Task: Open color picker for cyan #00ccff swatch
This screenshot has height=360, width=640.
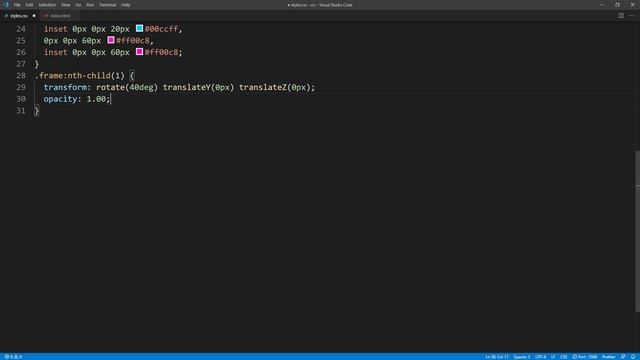Action: click(x=139, y=29)
